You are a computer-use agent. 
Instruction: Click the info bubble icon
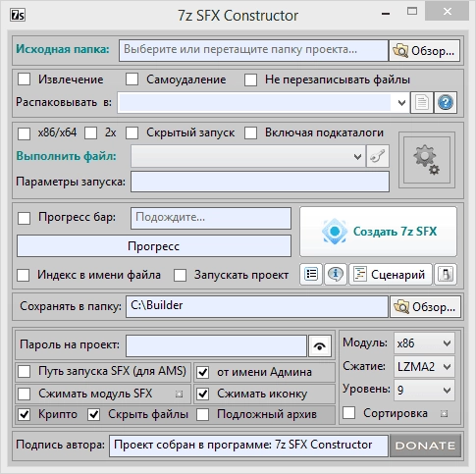[336, 274]
